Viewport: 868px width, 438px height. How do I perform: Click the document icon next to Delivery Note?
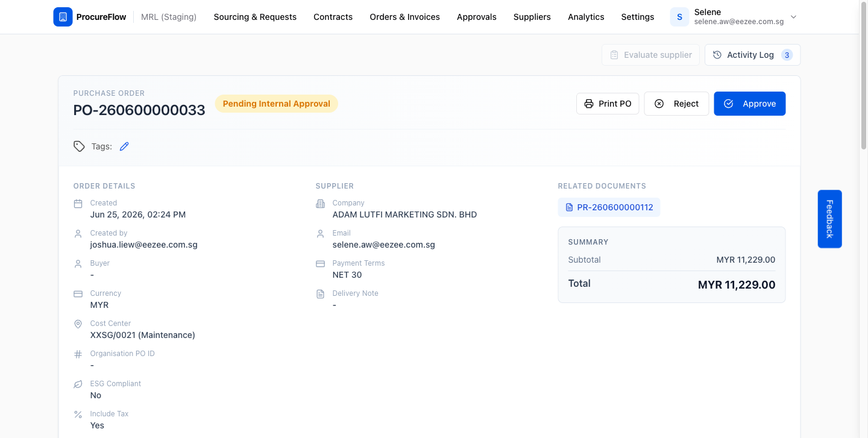click(320, 294)
